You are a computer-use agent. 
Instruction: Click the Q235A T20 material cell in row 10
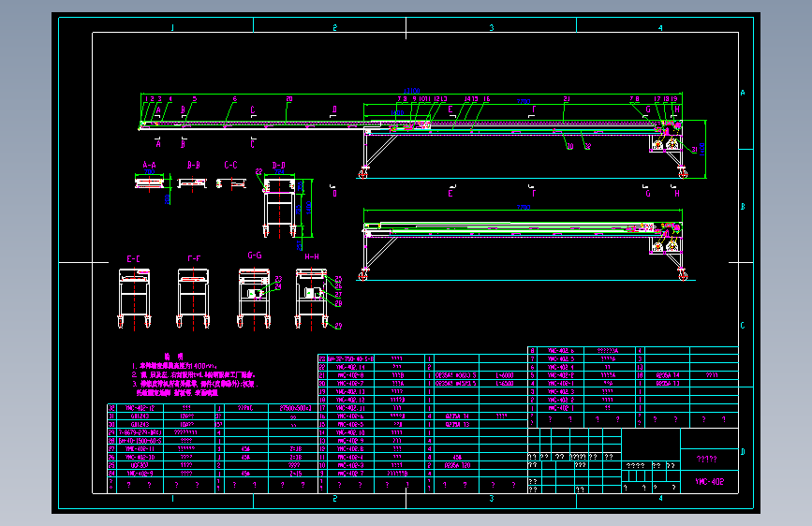click(x=457, y=465)
